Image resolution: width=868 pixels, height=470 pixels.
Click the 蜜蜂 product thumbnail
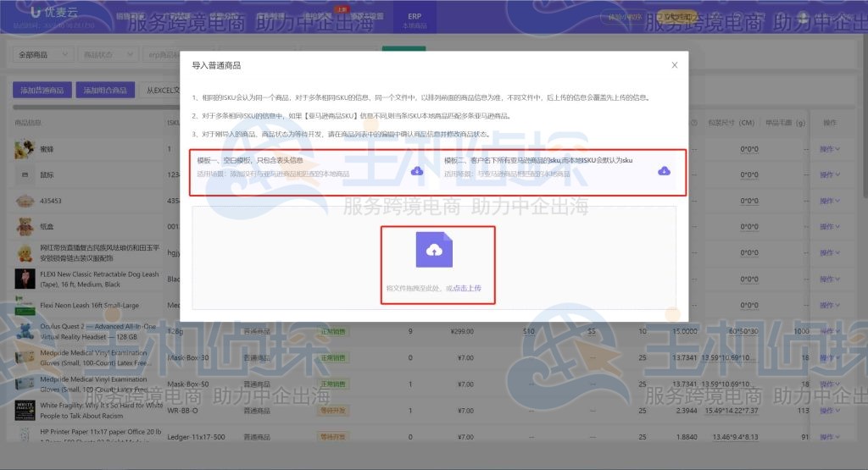click(x=25, y=149)
